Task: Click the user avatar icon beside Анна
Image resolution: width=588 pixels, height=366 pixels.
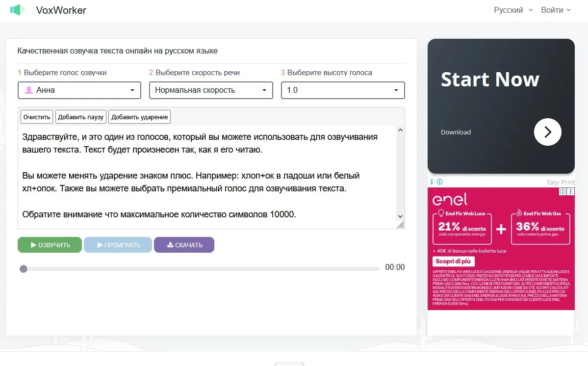Action: 29,90
